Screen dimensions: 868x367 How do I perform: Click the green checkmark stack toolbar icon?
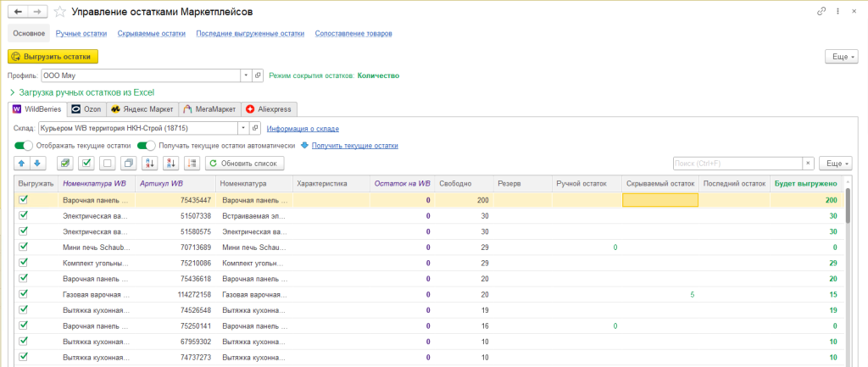[x=66, y=164]
